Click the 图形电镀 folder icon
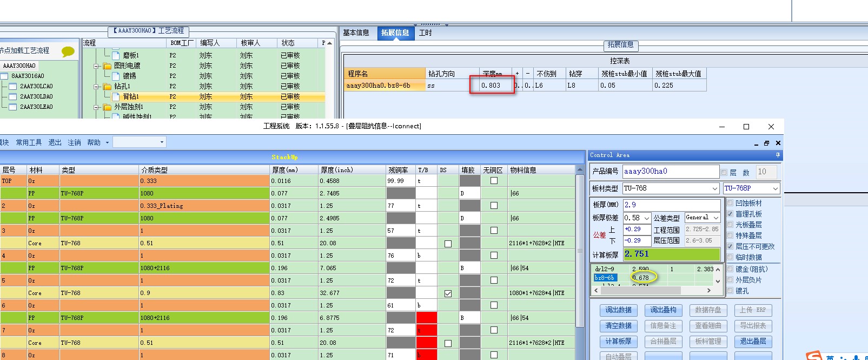This screenshot has width=868, height=360. 107,66
